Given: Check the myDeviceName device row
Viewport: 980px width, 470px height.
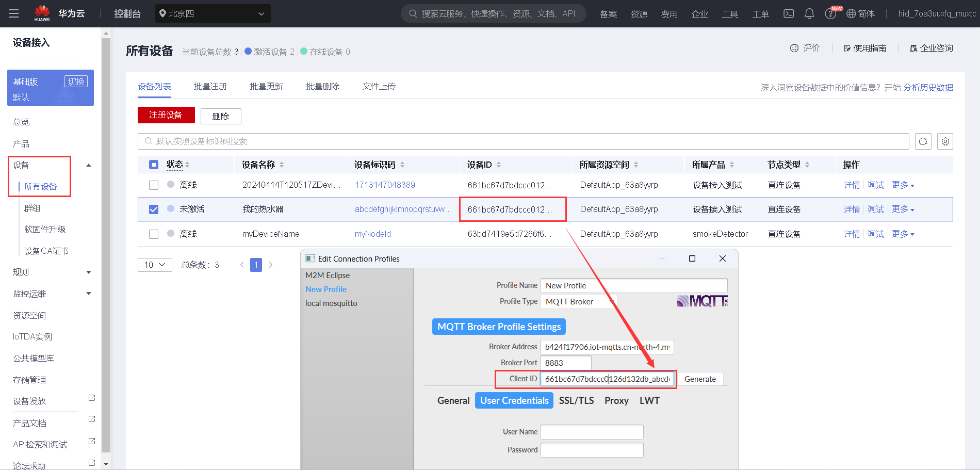Looking at the screenshot, I should pos(154,234).
